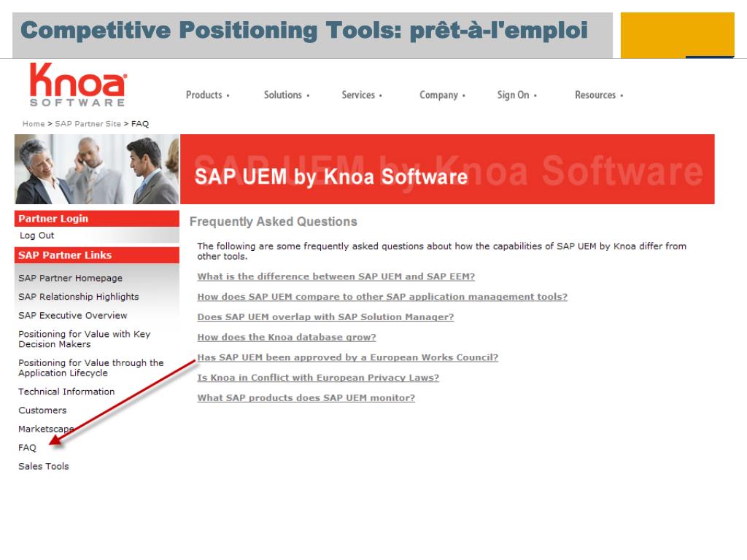
Task: Open SAP Partner Site breadcrumb link
Action: point(88,124)
